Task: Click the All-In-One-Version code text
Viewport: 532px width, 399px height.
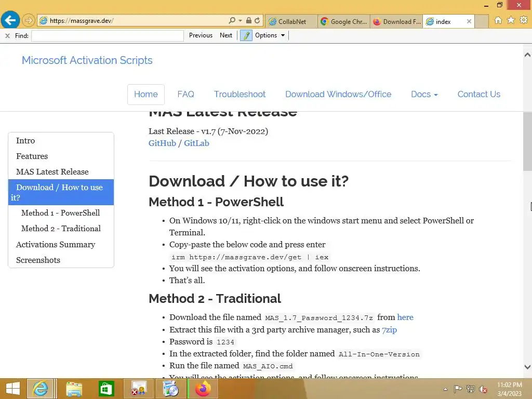Action: [379, 354]
